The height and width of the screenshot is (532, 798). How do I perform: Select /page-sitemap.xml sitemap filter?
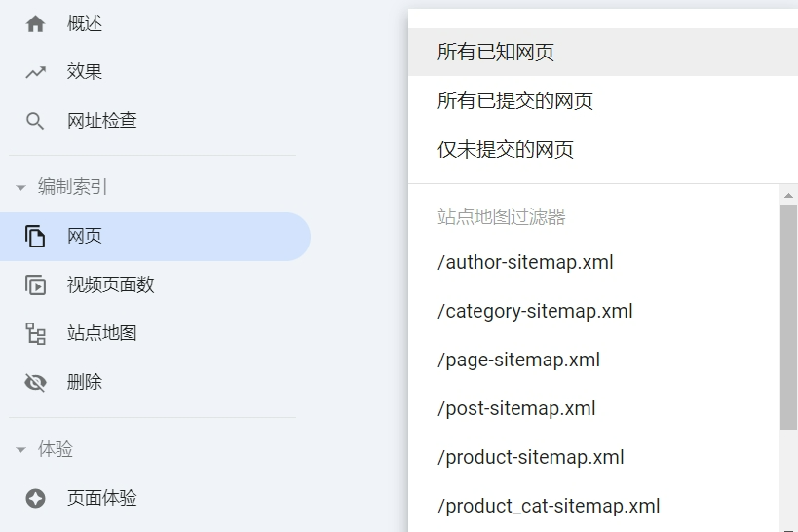tap(519, 360)
